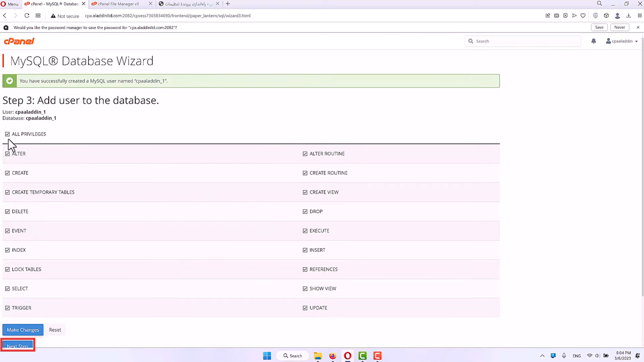Click the cPanel logo
The height and width of the screenshot is (362, 644).
coord(19,41)
